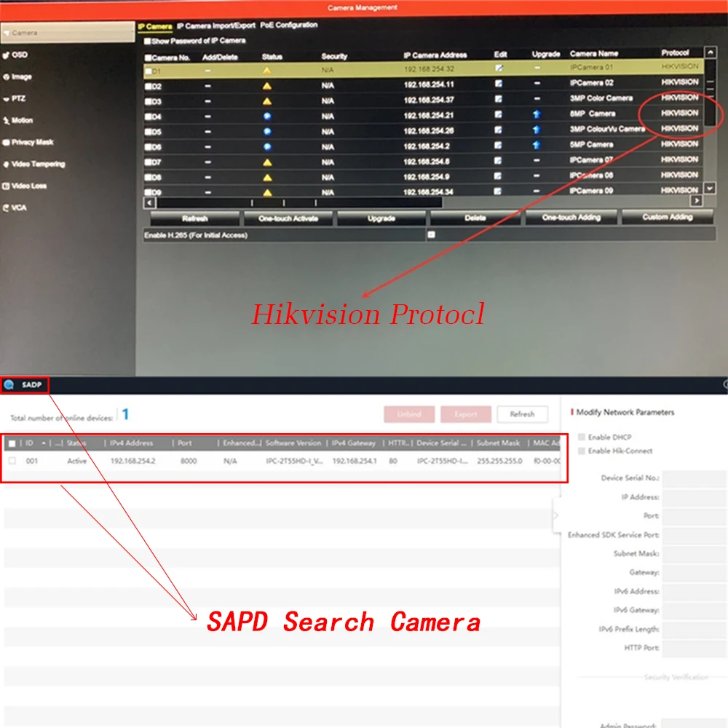Click edit icon for IPCamera 08
This screenshot has height=728, width=728.
click(x=498, y=176)
